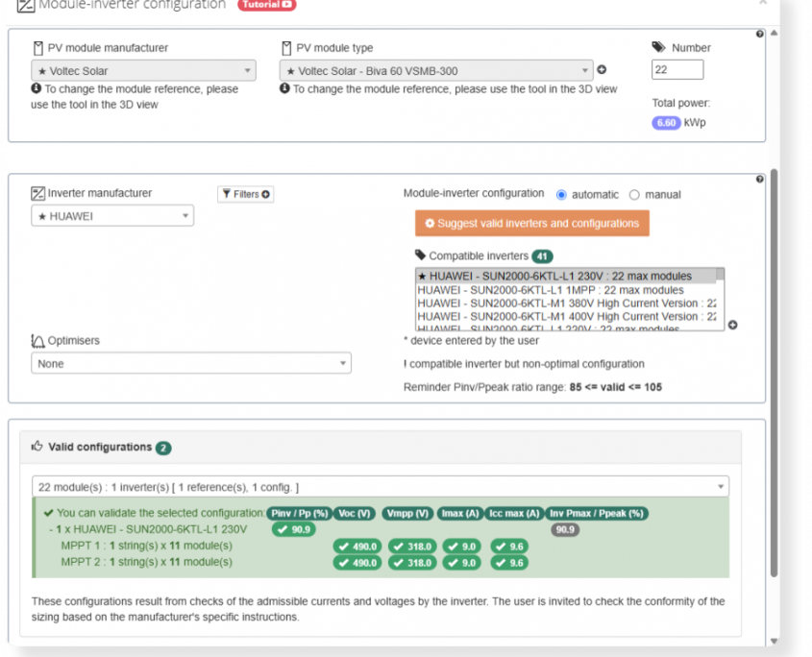Click the tag icon beside Number
Viewport: 812px width, 657px height.
click(x=658, y=47)
